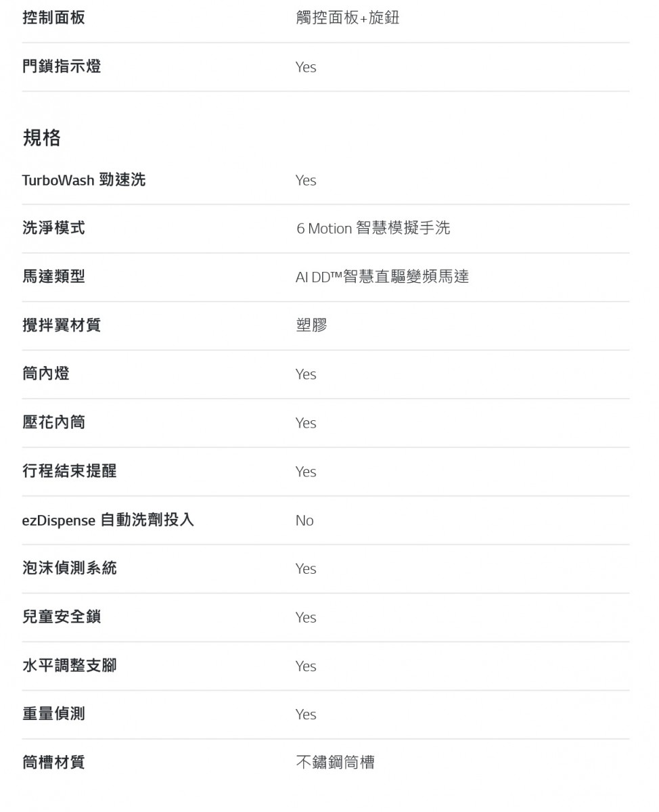Select the 馬達類型 row label

pyautogui.click(x=53, y=277)
